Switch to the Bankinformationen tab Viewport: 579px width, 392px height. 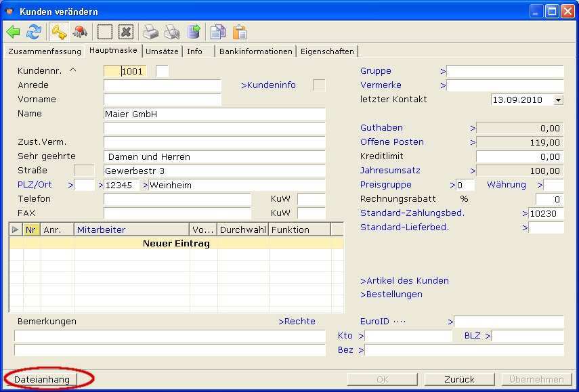pos(256,51)
